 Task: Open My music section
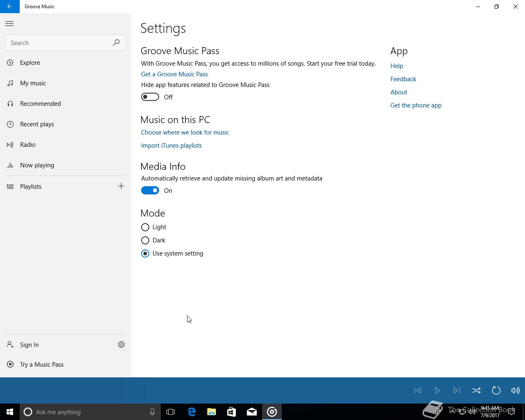pyautogui.click(x=66, y=83)
